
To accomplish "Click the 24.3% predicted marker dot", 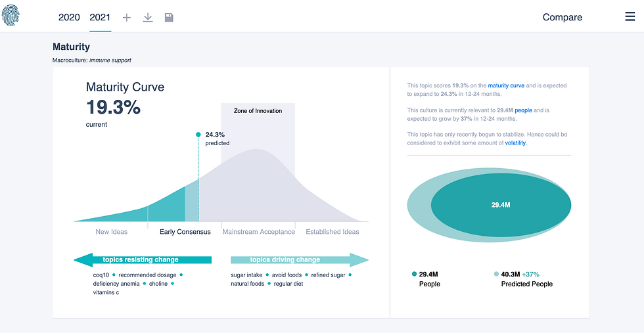I will pyautogui.click(x=198, y=134).
